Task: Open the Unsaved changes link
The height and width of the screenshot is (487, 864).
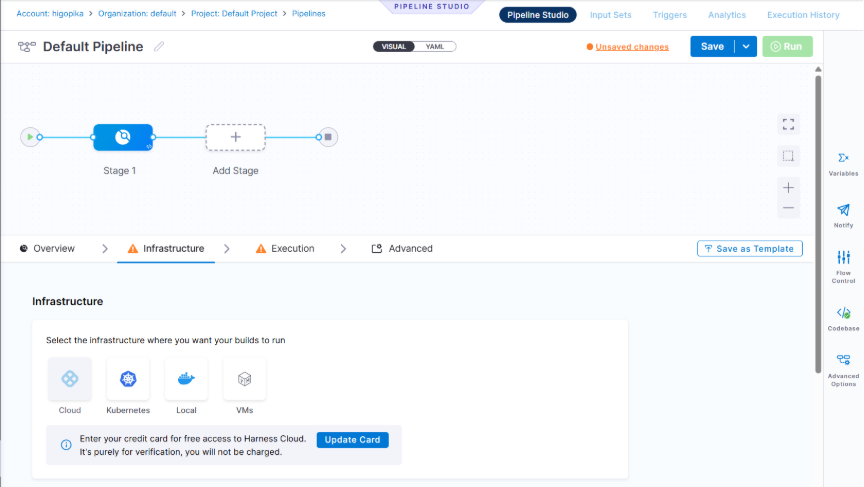Action: coord(632,47)
